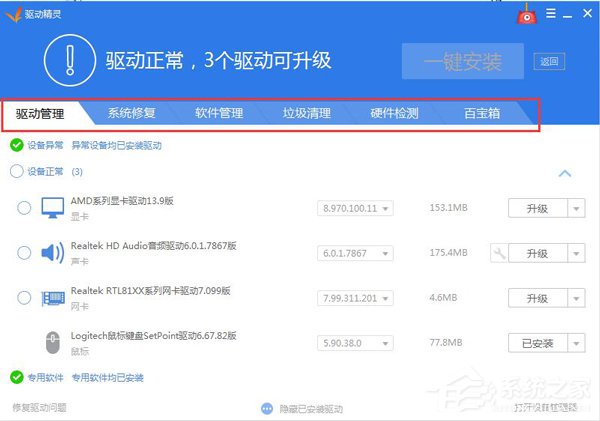Click the 修复驱动问题 link at bottom left
The image size is (600, 421).
(41, 408)
